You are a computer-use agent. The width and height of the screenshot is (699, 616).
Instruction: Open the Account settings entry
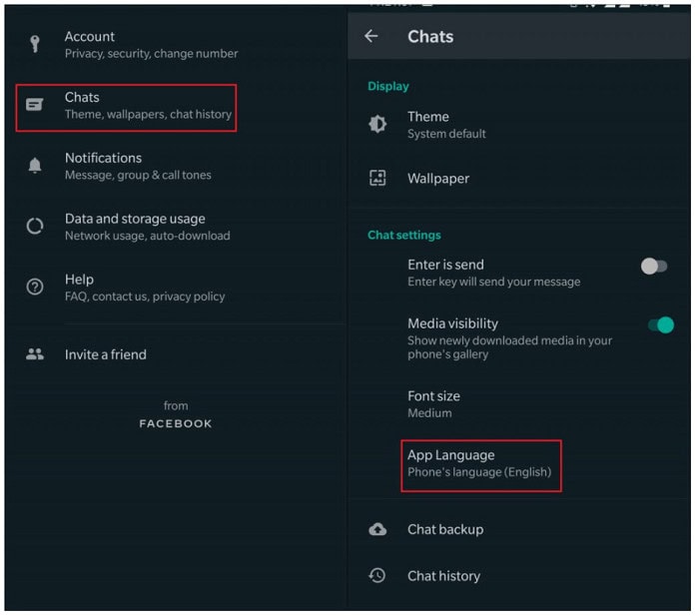[x=176, y=45]
